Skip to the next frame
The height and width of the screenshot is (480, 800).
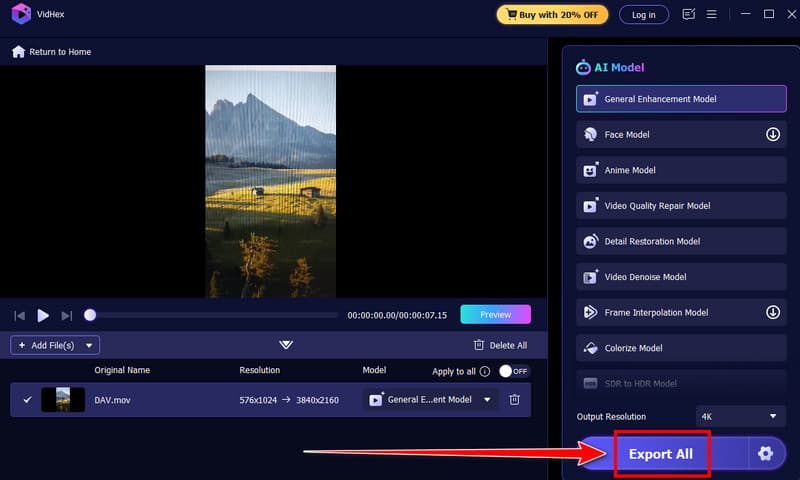pos(67,315)
